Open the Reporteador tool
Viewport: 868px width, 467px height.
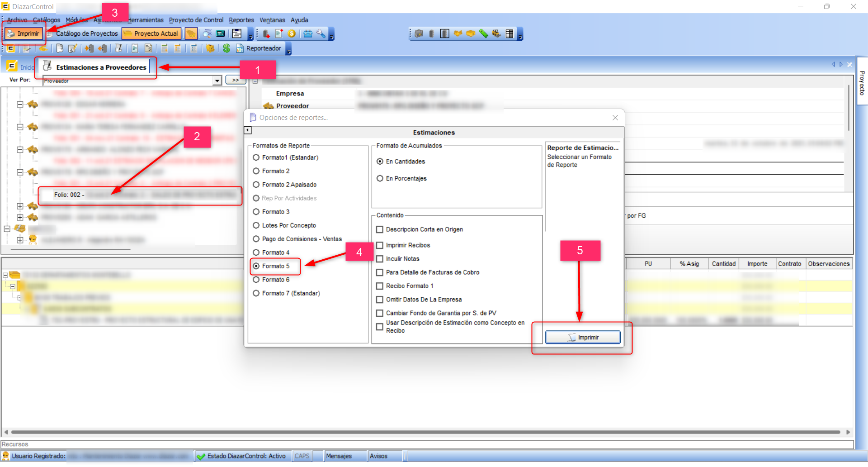click(x=259, y=48)
